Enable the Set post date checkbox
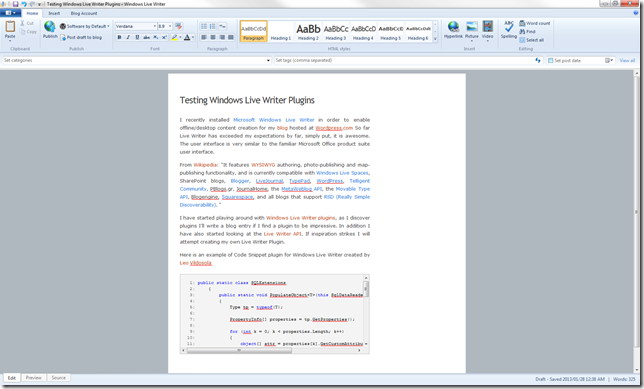 point(550,60)
